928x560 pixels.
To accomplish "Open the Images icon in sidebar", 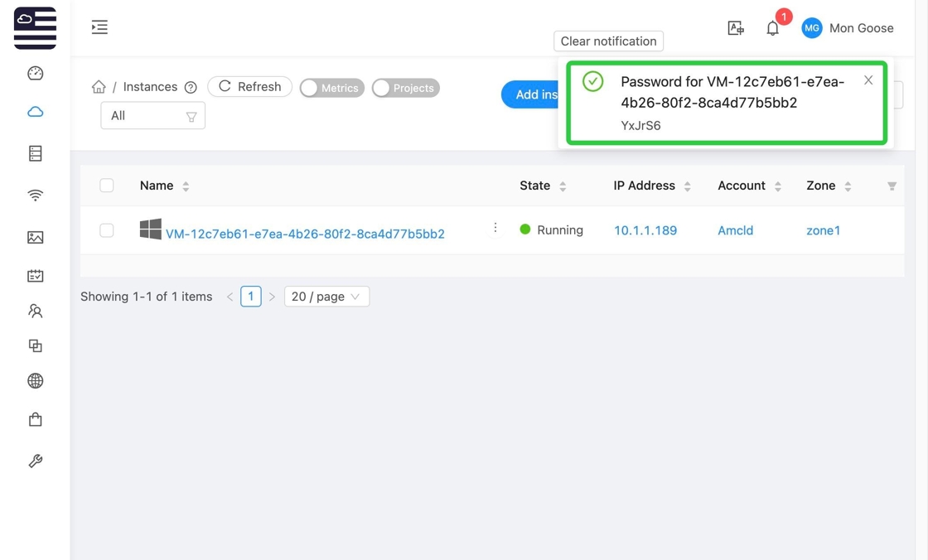I will [35, 237].
